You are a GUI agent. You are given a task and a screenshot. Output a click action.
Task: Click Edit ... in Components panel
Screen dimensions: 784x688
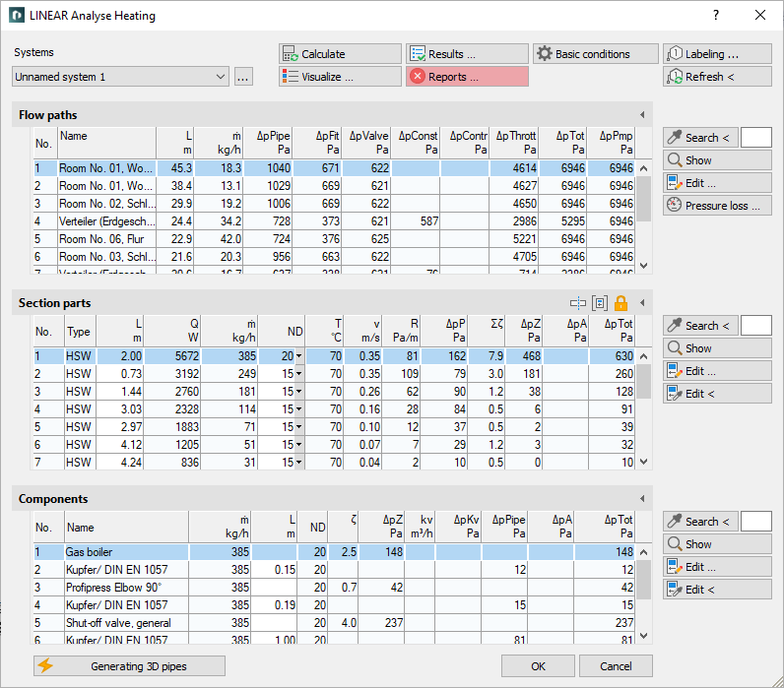pyautogui.click(x=717, y=567)
